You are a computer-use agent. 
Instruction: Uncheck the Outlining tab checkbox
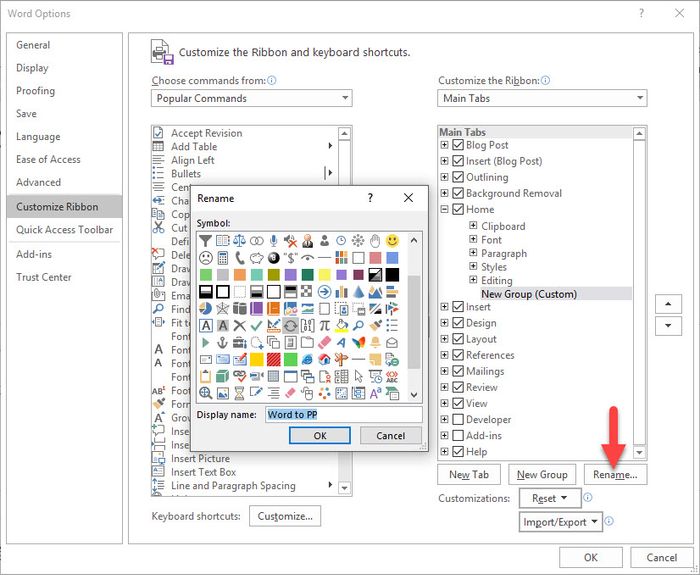[458, 177]
